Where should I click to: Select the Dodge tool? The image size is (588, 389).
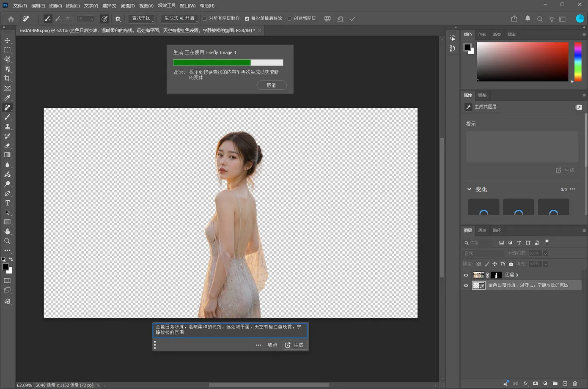pyautogui.click(x=7, y=184)
